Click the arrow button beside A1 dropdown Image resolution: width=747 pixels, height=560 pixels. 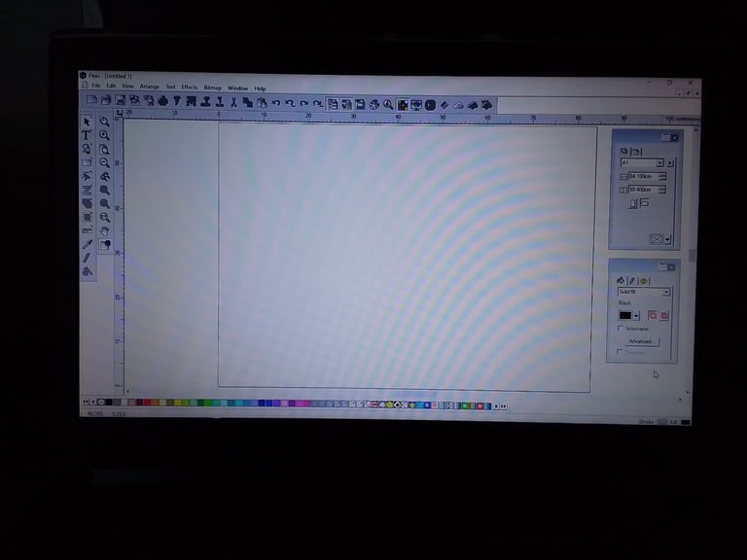[670, 163]
